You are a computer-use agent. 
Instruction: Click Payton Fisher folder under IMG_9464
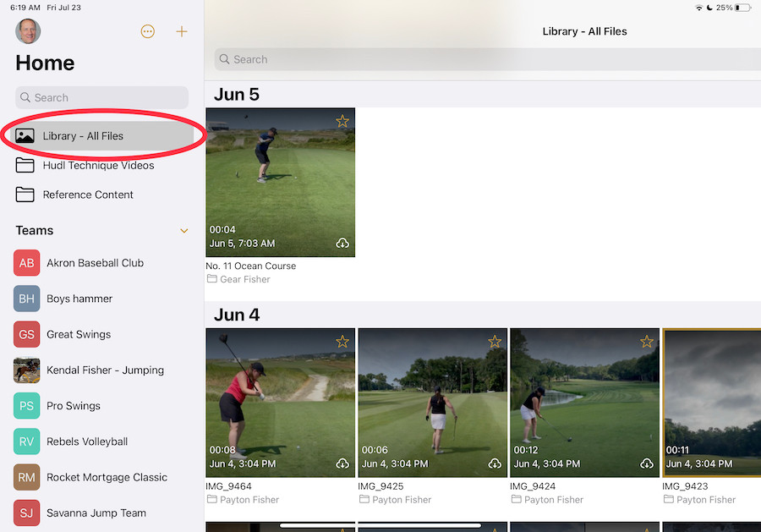(x=244, y=500)
